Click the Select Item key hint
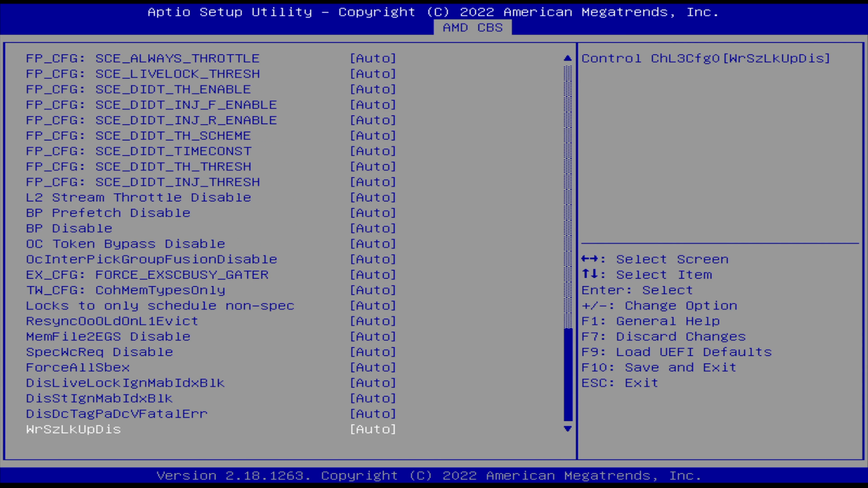This screenshot has height=488, width=868. 647,274
